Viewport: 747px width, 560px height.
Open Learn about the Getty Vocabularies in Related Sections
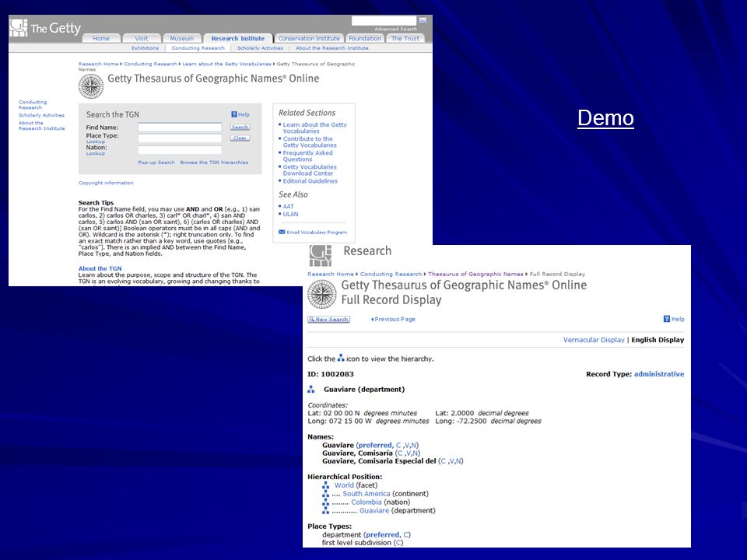[x=315, y=128]
